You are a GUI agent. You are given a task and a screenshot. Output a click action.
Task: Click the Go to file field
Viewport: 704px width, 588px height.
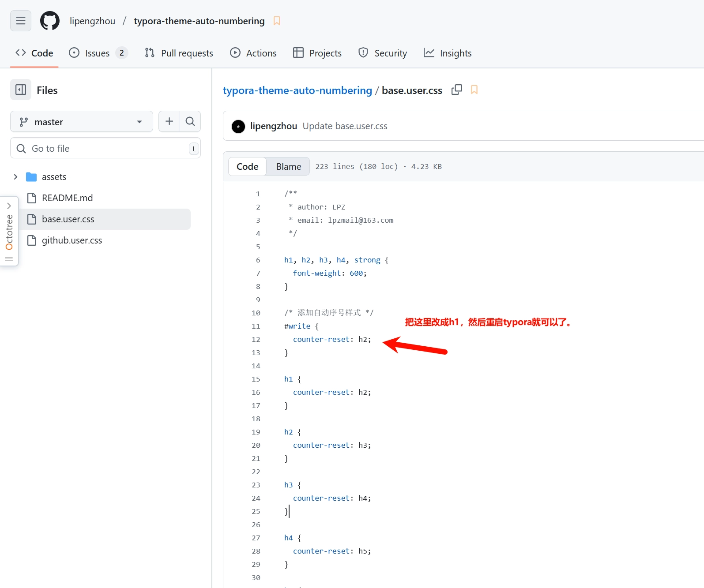(x=105, y=148)
